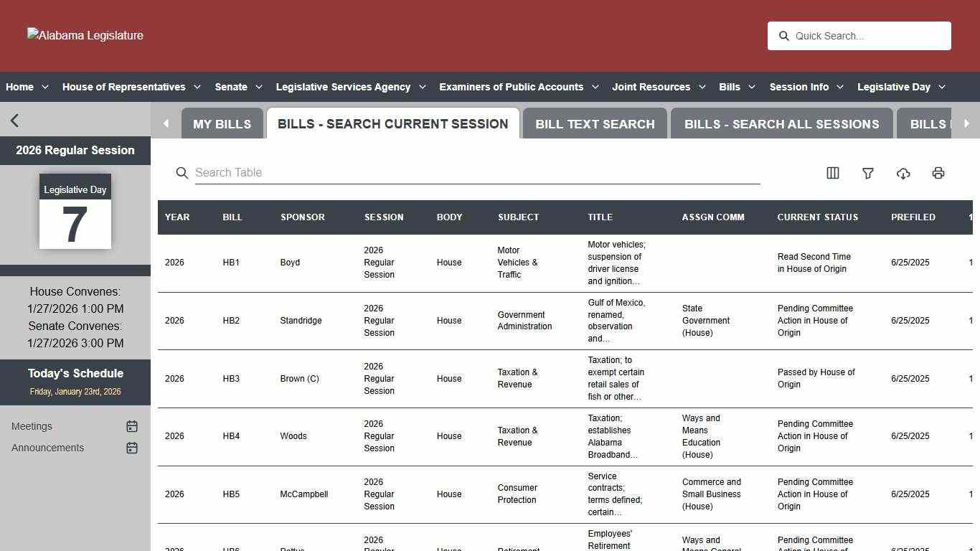Click the right arrow after the tabs
The width and height of the screenshot is (980, 551).
click(968, 123)
